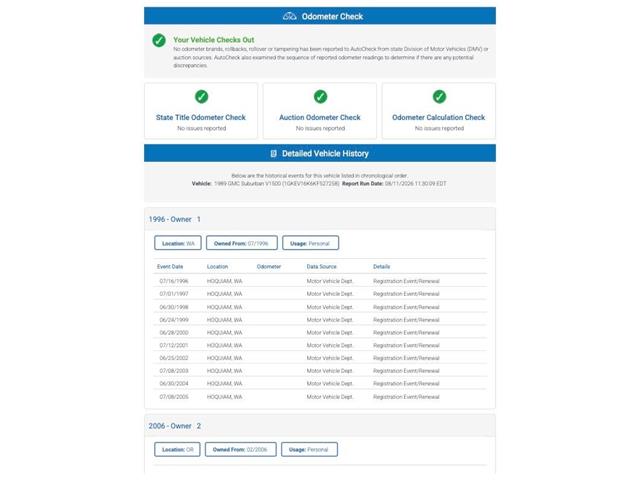Select the 06/28/2000 event date
Screen dimensions: 640x480
[x=174, y=333]
